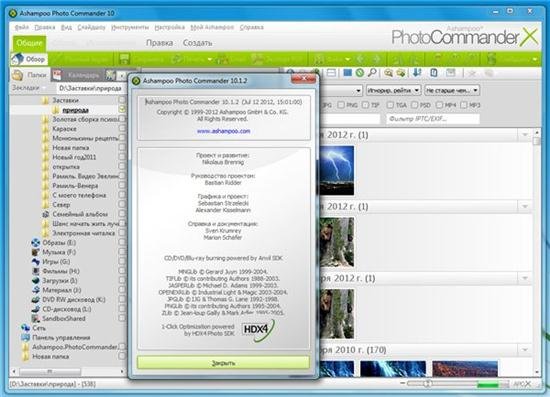Open the Мой Ashampoo menu
Image resolution: width=550 pixels, height=397 pixels.
coord(212,27)
